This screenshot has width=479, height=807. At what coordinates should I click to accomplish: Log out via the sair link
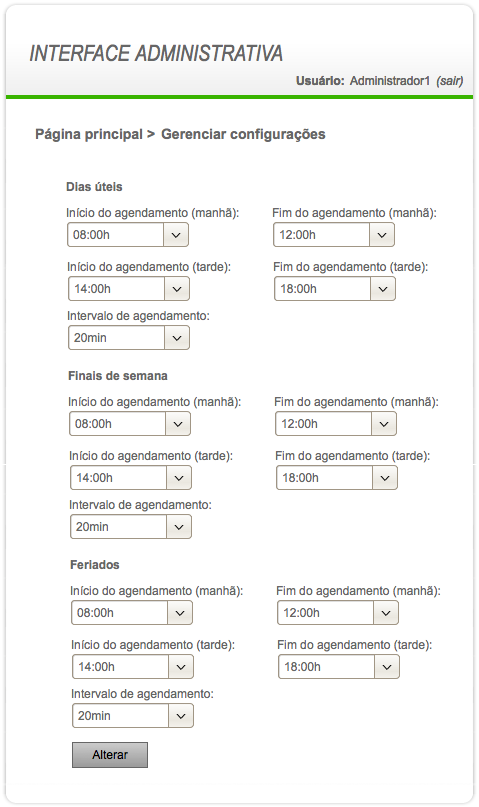tap(450, 81)
